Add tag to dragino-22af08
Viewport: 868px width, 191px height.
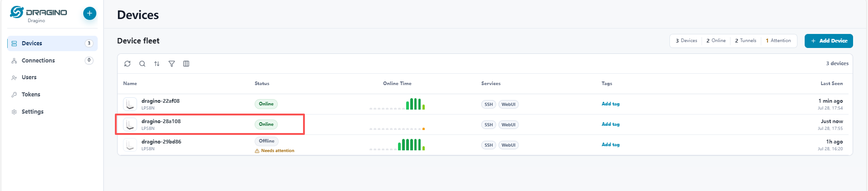[x=611, y=104]
